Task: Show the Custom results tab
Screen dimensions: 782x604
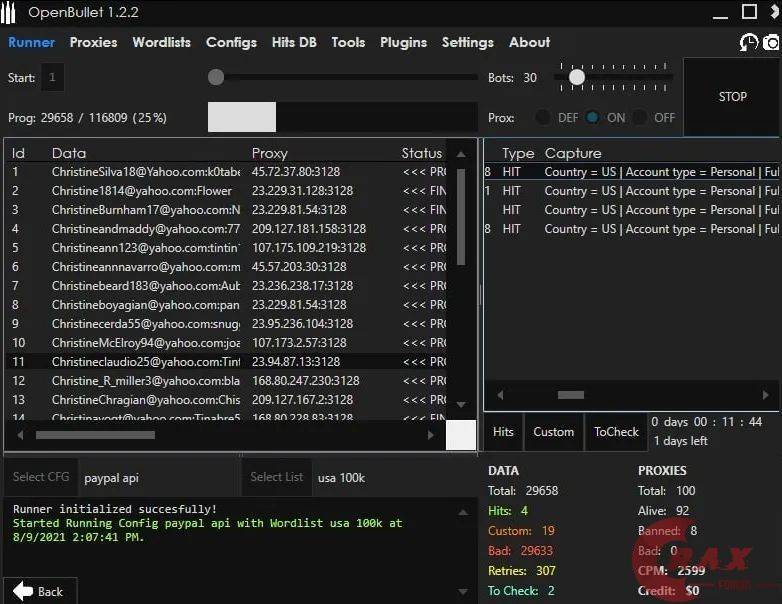Action: tap(554, 432)
